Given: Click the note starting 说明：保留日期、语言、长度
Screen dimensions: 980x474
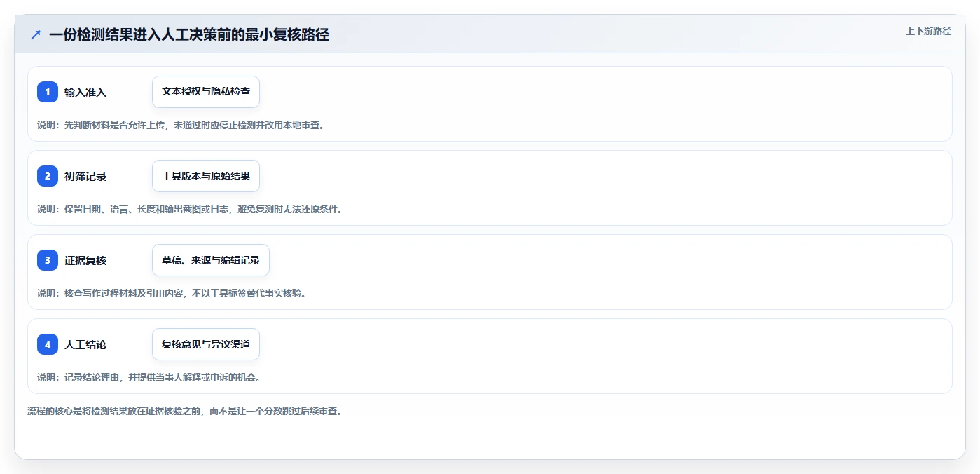Looking at the screenshot, I should pyautogui.click(x=191, y=209).
